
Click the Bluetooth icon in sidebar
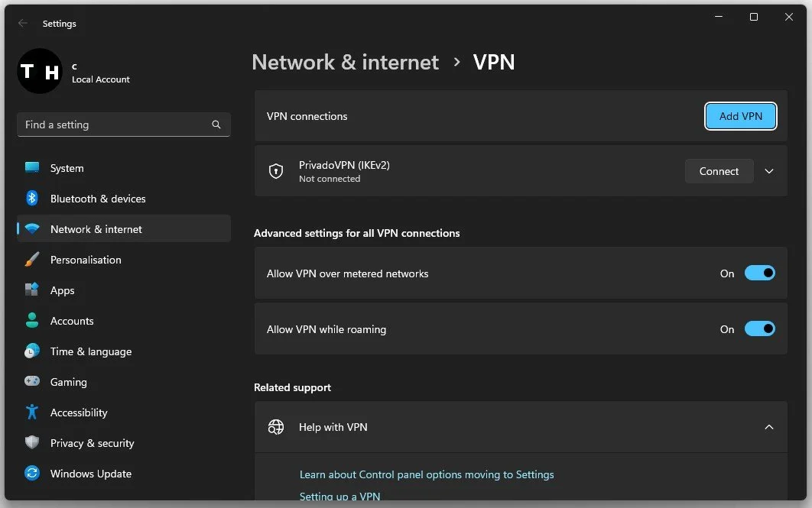click(32, 198)
